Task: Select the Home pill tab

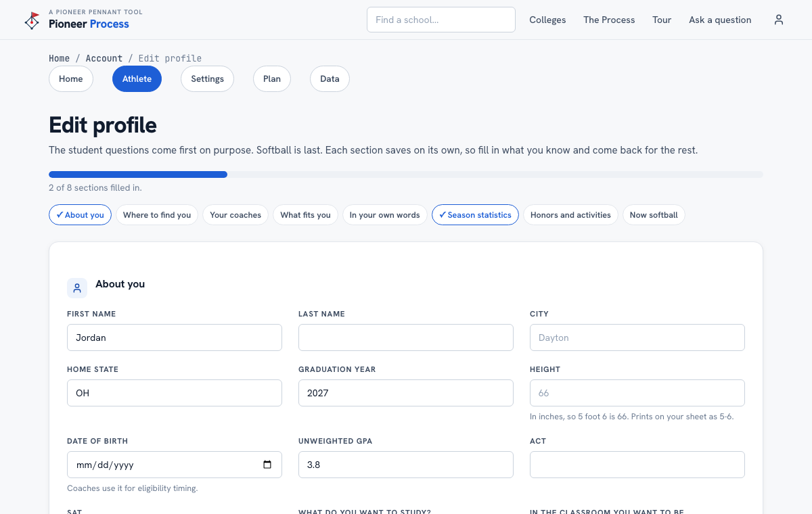Action: pyautogui.click(x=71, y=78)
